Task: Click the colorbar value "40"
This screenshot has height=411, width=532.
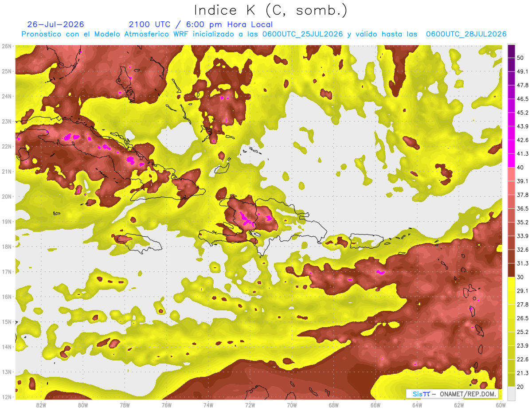Action: point(520,167)
